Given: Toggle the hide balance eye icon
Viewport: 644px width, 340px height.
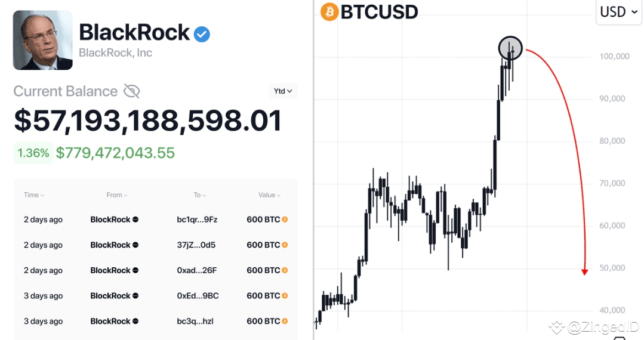Looking at the screenshot, I should coord(131,91).
